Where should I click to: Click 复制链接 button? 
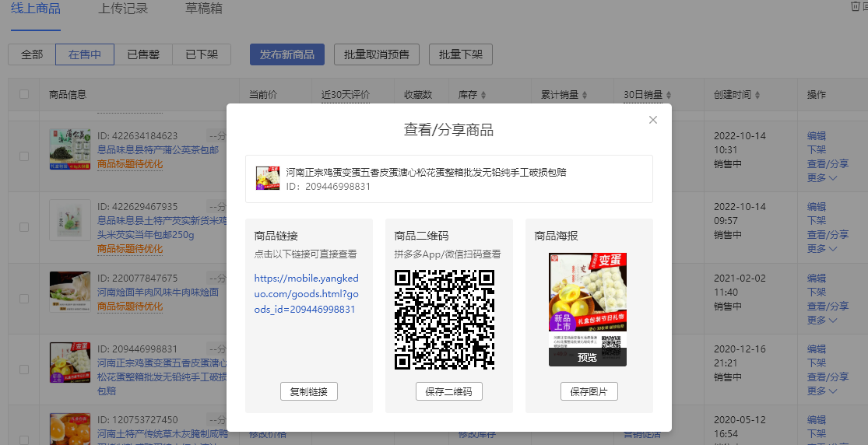(x=309, y=391)
